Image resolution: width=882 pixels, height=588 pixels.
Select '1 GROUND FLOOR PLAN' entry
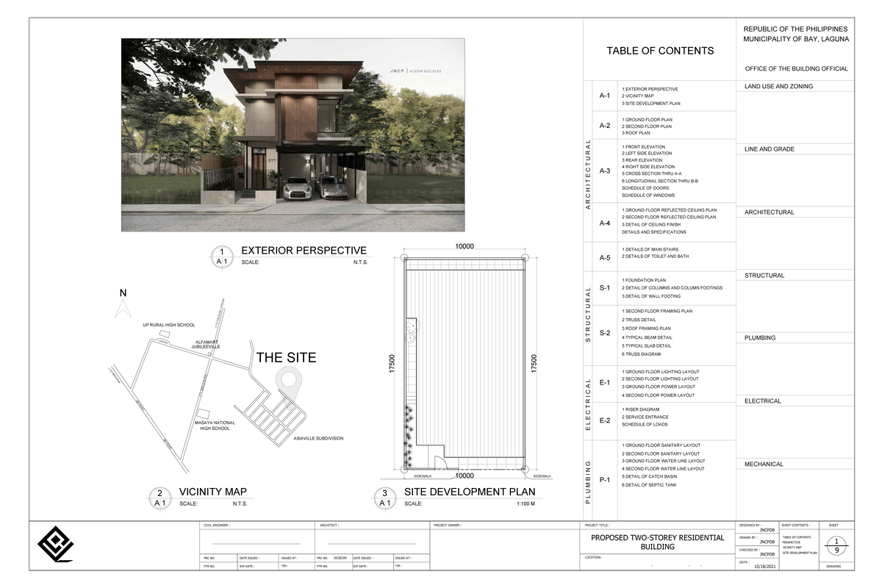pyautogui.click(x=647, y=119)
